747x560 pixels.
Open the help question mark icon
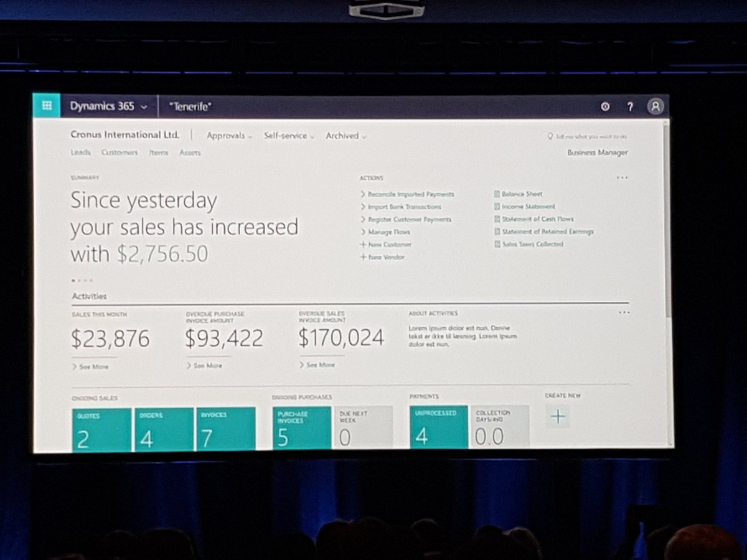[630, 107]
